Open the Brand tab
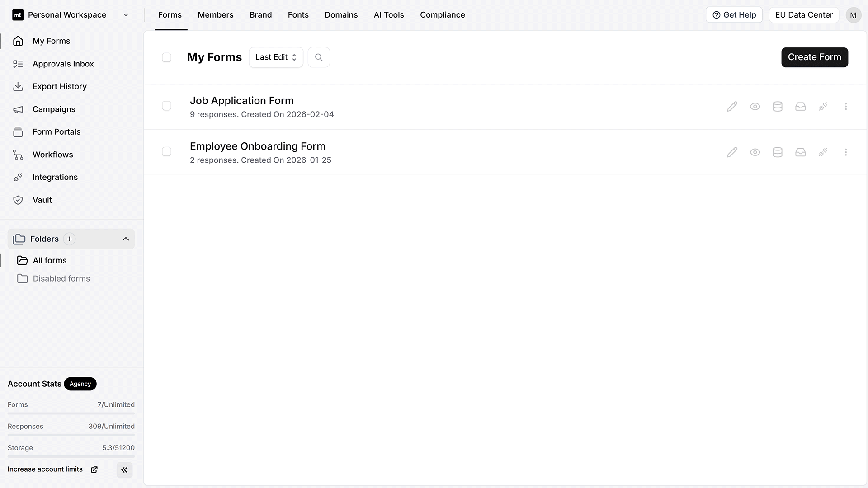This screenshot has height=488, width=868. tap(261, 15)
